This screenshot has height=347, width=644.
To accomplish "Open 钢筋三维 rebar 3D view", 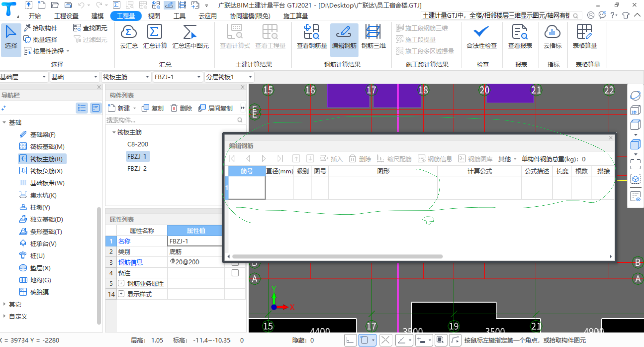I will click(373, 36).
